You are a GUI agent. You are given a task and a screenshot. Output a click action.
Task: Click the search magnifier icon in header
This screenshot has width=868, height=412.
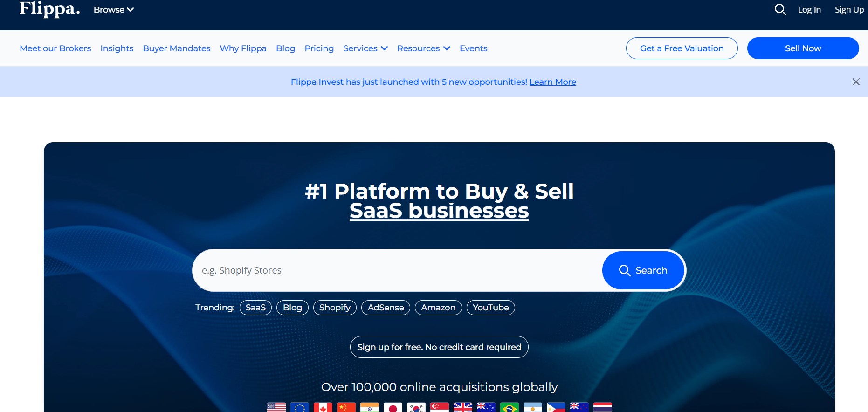point(780,9)
